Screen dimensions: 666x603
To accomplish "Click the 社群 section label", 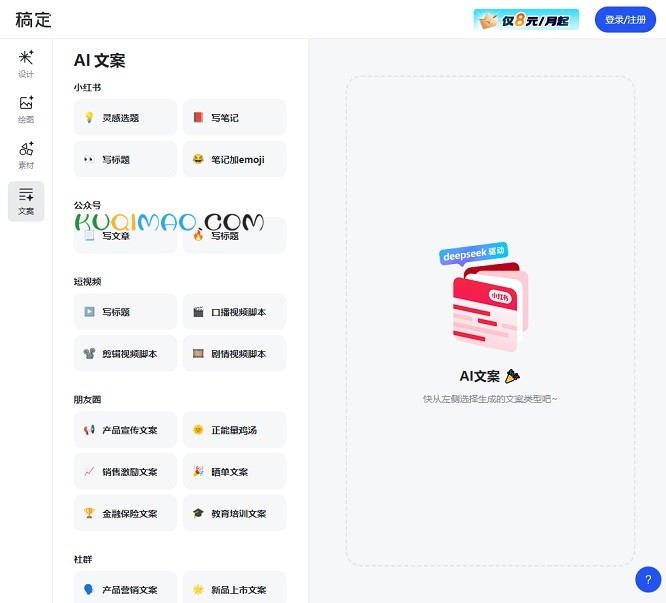I will tap(83, 559).
